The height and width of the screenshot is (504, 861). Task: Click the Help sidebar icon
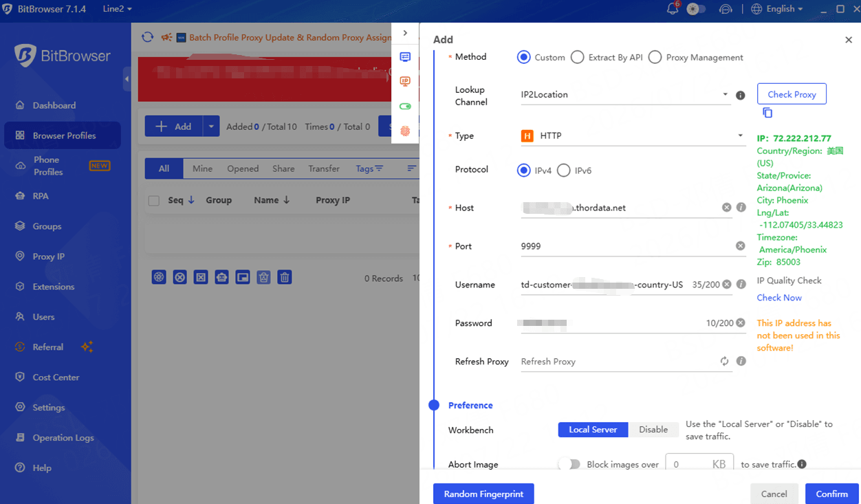click(19, 468)
